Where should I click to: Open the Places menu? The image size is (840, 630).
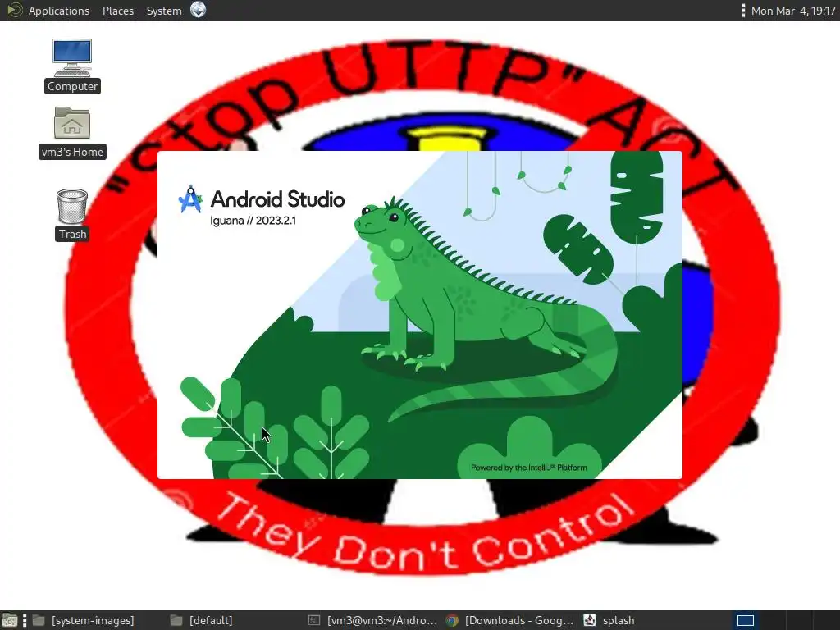tap(118, 11)
